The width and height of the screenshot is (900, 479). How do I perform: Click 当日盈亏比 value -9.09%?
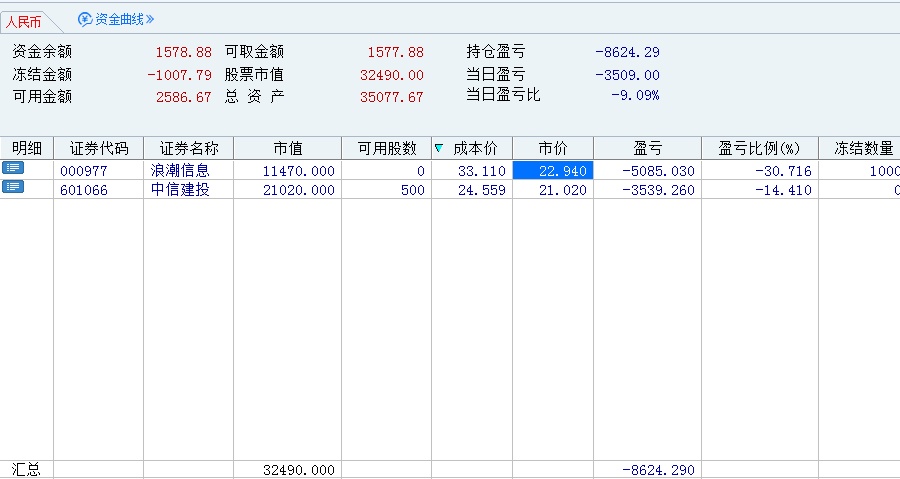pyautogui.click(x=635, y=95)
